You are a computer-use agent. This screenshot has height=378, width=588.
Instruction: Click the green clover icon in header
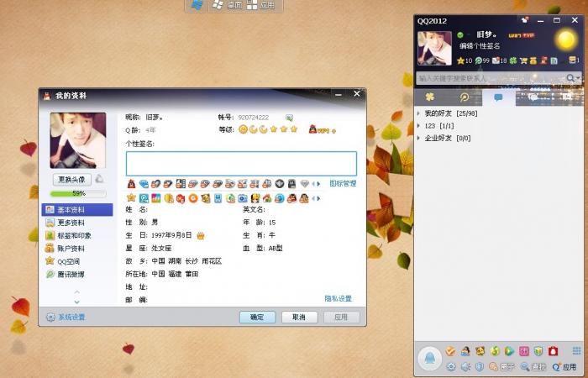coord(513,60)
